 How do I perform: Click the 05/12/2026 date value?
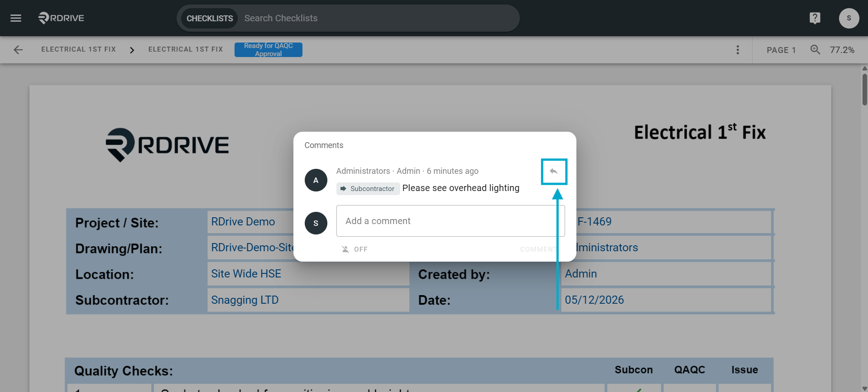coord(595,300)
